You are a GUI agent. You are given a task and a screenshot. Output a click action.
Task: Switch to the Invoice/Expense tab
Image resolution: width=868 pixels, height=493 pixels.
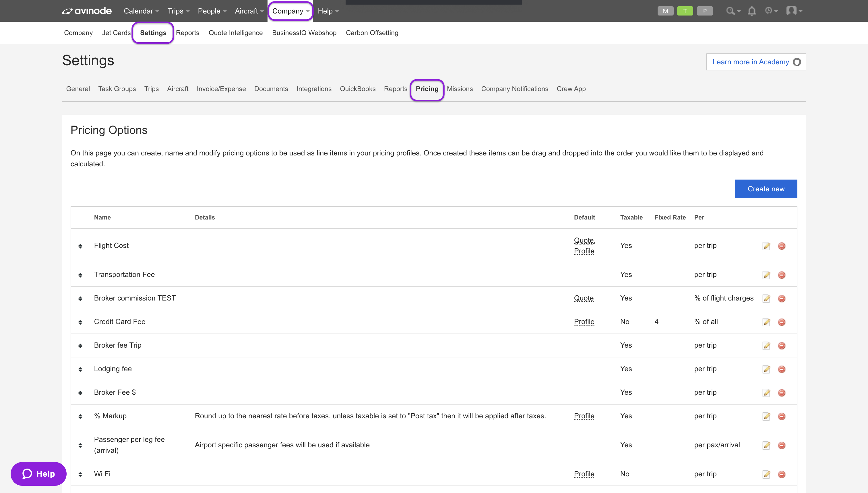pyautogui.click(x=221, y=89)
